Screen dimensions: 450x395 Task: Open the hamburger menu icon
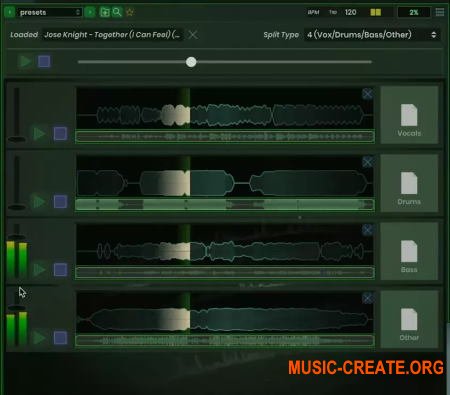440,12
